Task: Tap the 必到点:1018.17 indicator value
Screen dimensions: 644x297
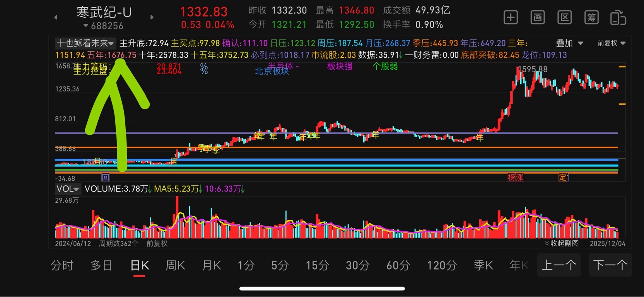Action: coord(280,55)
